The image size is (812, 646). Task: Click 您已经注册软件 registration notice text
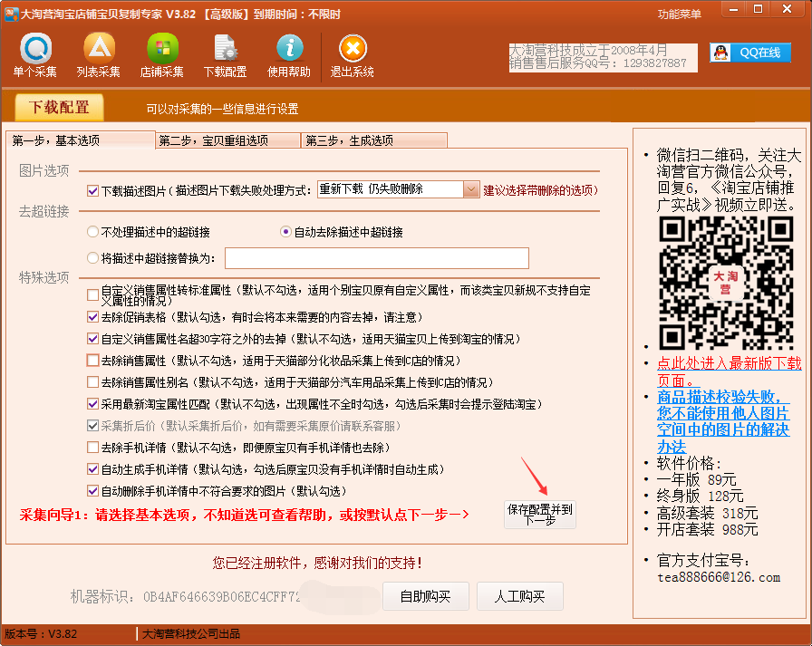(317, 563)
